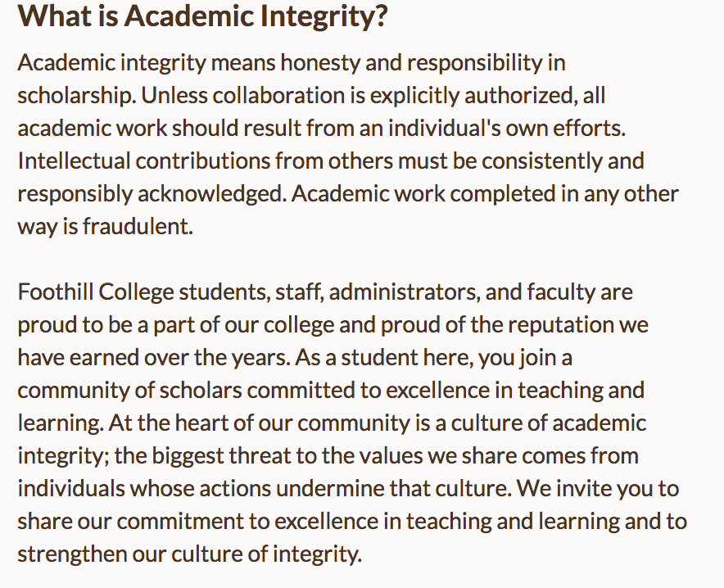Click 'Intellectual contributions' in the first paragraph
Screen dimensions: 724x588
144,161
